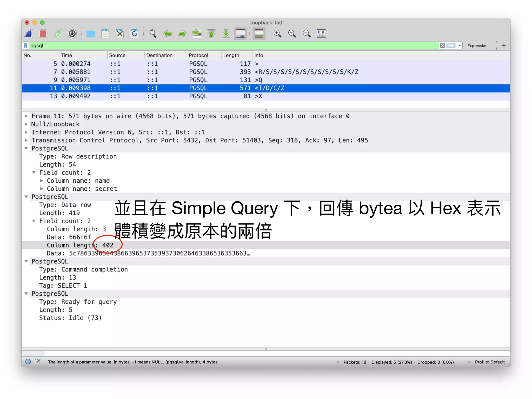
Task: Open expert information status circle
Action: [28, 362]
